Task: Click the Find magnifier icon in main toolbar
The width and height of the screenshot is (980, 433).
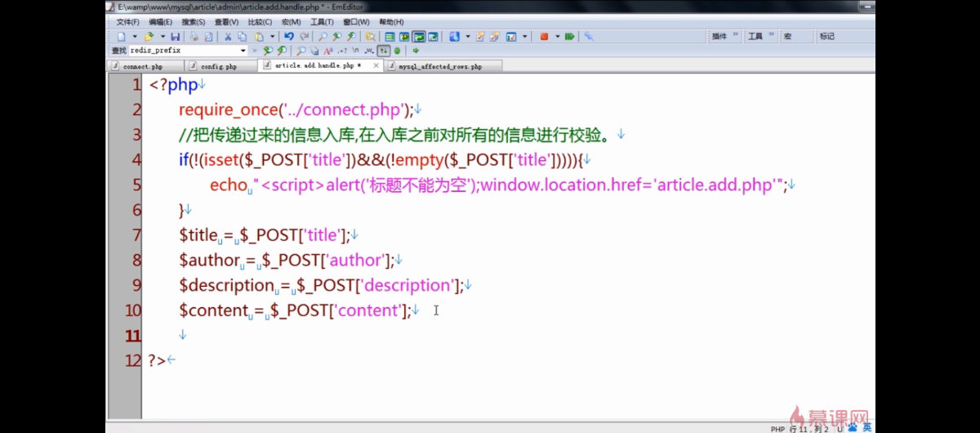Action: 323,37
